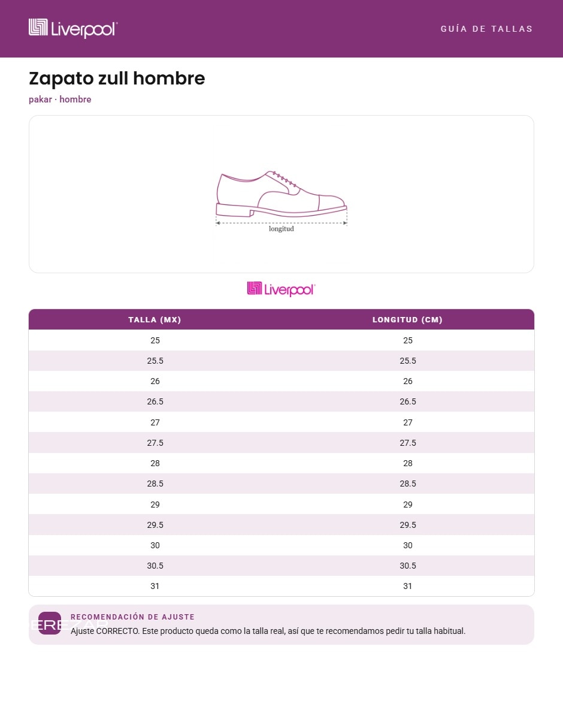Select talla 29.5 in the size table
This screenshot has width=563, height=728.
point(155,525)
